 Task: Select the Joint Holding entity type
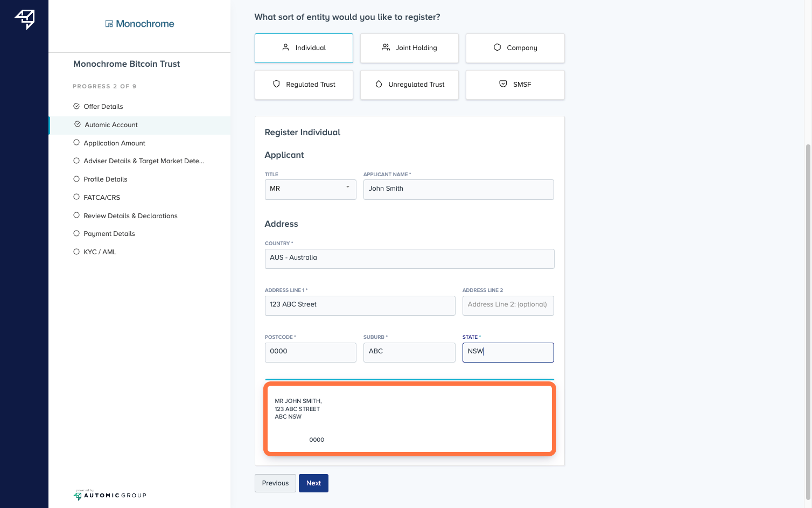pos(409,48)
